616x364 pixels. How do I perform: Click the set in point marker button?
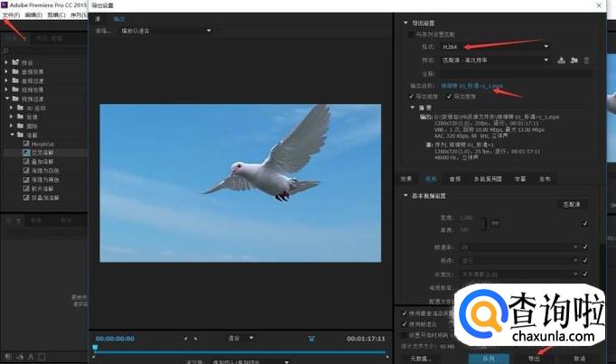tap(185, 338)
